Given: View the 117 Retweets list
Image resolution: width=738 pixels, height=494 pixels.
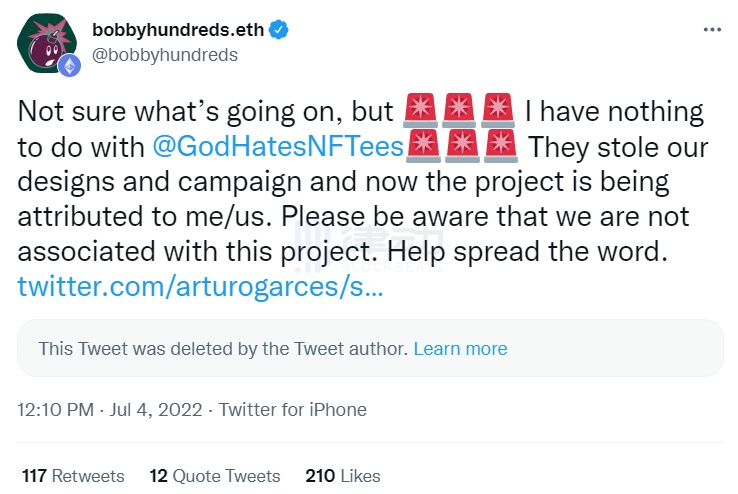Looking at the screenshot, I should (x=73, y=475).
